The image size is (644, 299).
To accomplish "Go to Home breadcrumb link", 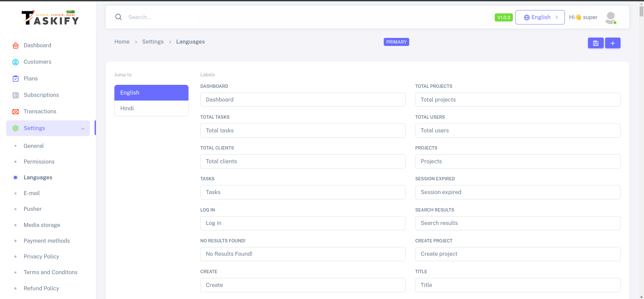I will click(x=122, y=42).
